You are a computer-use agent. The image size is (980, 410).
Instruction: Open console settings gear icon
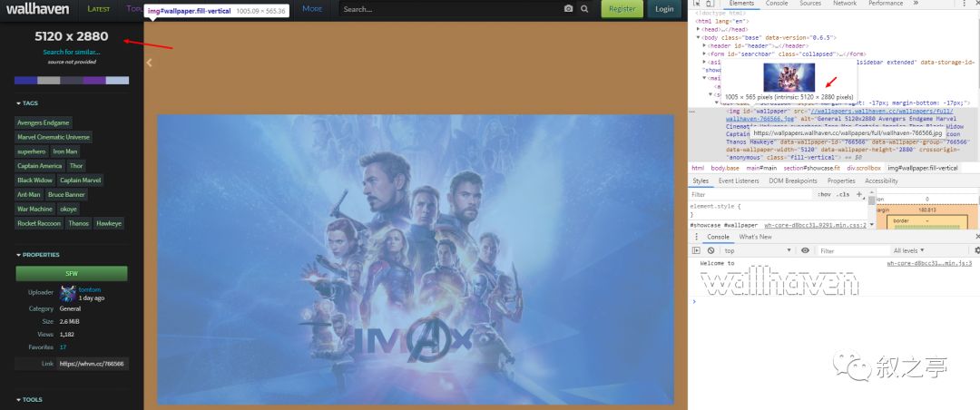pos(977,250)
